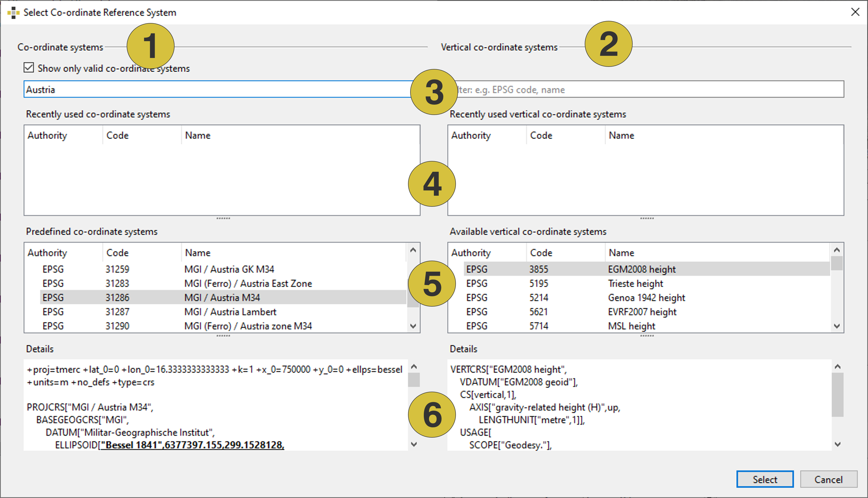
Task: Select the Trieste height vertical system
Action: [647, 284]
